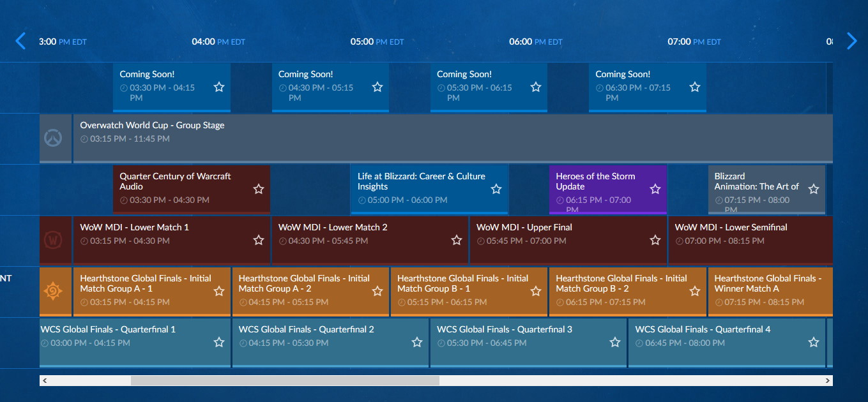Image resolution: width=868 pixels, height=402 pixels.
Task: Star the Life at Blizzard session
Action: click(x=496, y=189)
